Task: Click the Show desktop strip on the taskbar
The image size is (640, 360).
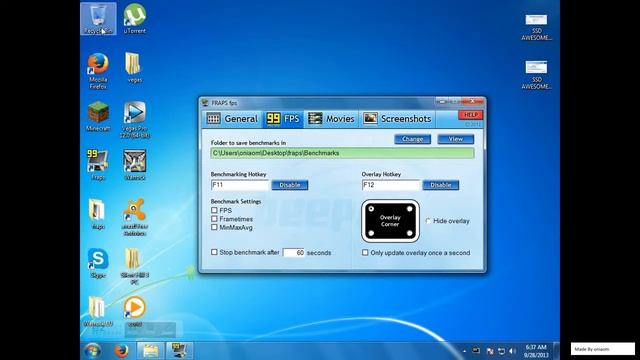Action: [557, 351]
